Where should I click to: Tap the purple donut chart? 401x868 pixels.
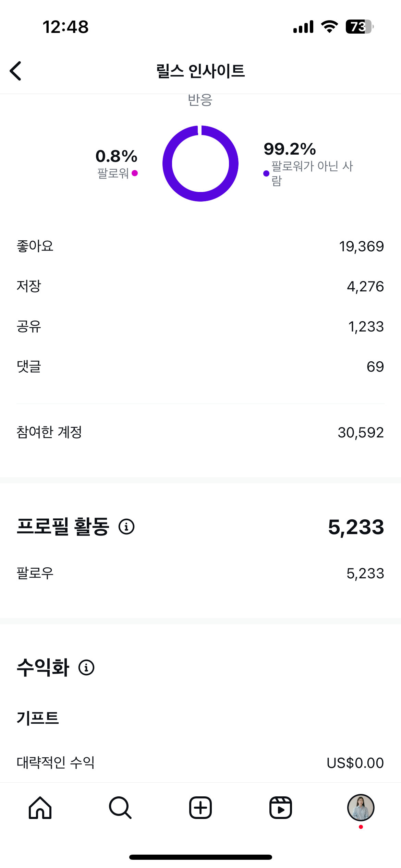coord(200,164)
